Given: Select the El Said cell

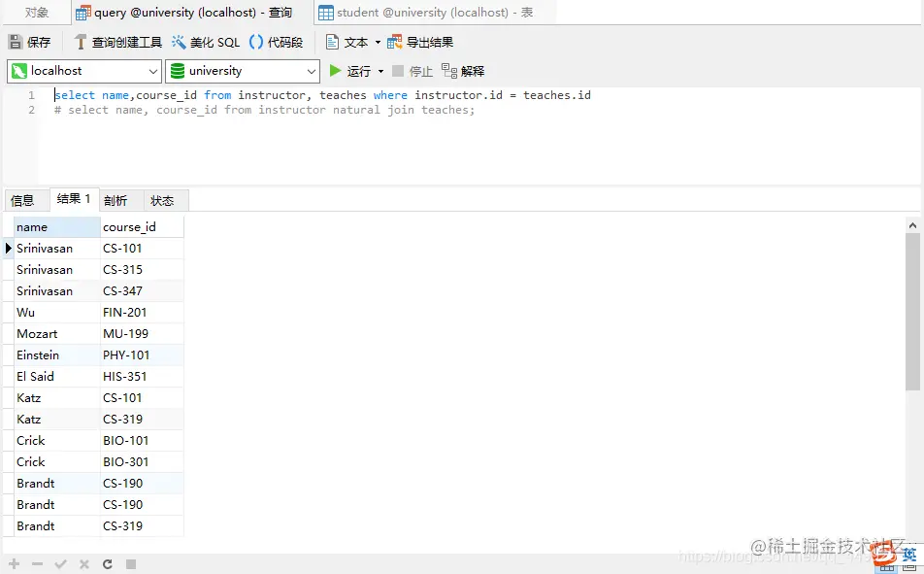Looking at the screenshot, I should [x=57, y=377].
